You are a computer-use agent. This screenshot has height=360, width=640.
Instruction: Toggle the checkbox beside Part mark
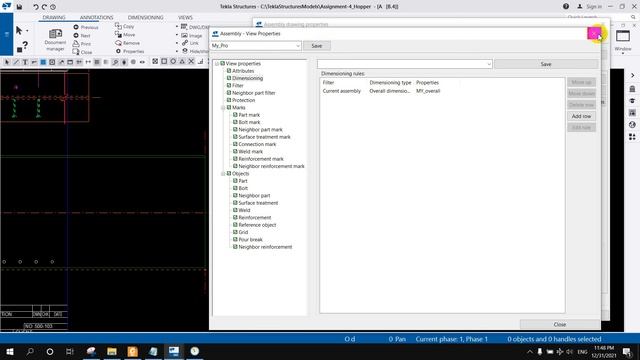pyautogui.click(x=236, y=115)
